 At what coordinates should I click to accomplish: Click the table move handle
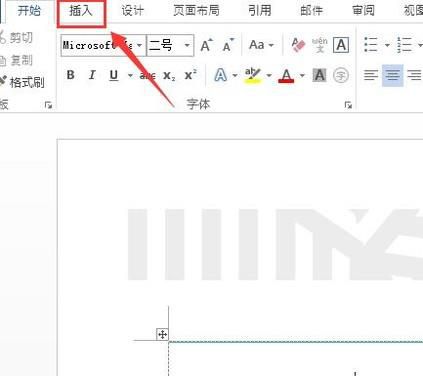(x=162, y=334)
